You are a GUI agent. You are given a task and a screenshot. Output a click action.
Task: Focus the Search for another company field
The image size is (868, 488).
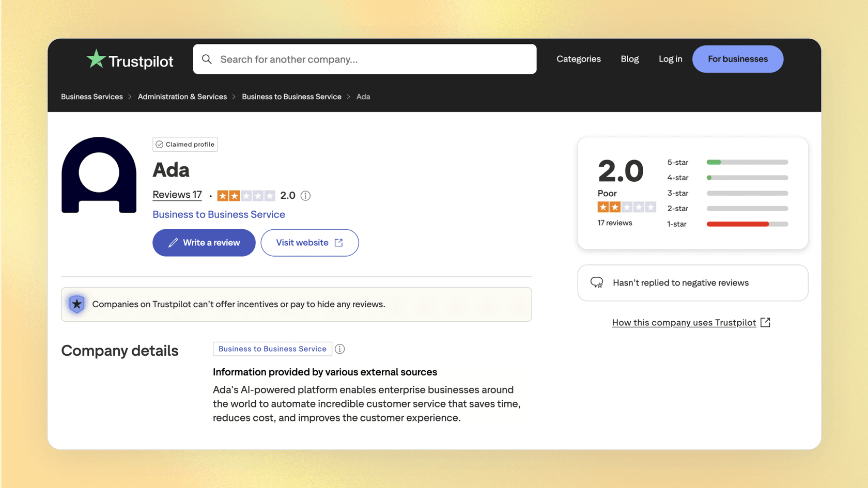[365, 59]
